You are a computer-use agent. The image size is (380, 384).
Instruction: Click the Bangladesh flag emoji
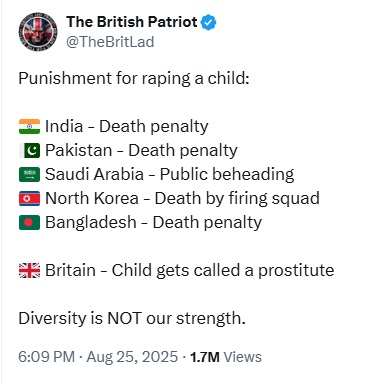point(29,223)
